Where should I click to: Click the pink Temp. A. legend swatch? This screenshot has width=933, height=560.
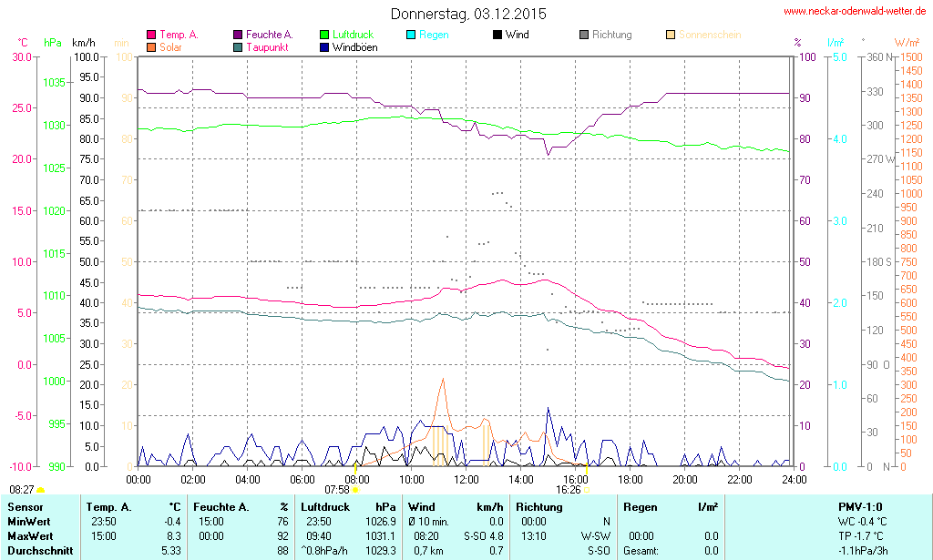click(150, 36)
